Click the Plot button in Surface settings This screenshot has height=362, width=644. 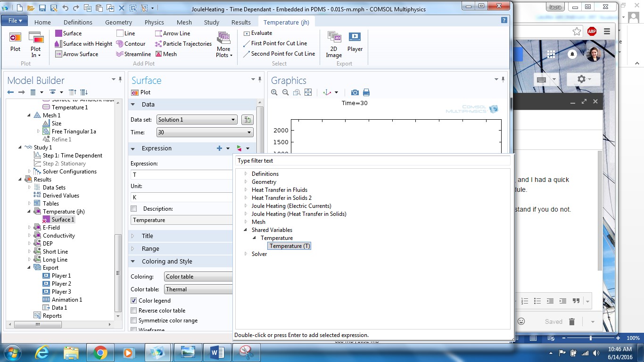click(141, 92)
